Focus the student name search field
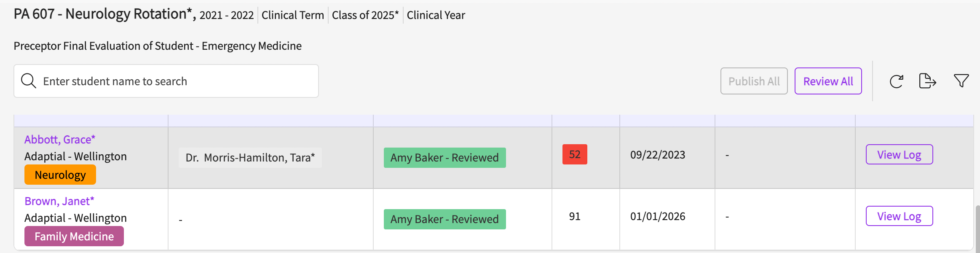Screen dimensions: 980x253 pos(177,81)
